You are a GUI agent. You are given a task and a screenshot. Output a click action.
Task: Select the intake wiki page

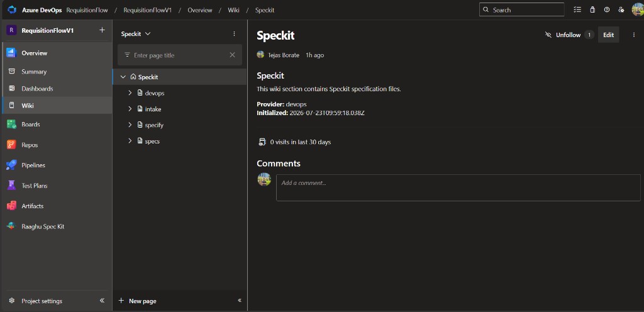[x=153, y=109]
